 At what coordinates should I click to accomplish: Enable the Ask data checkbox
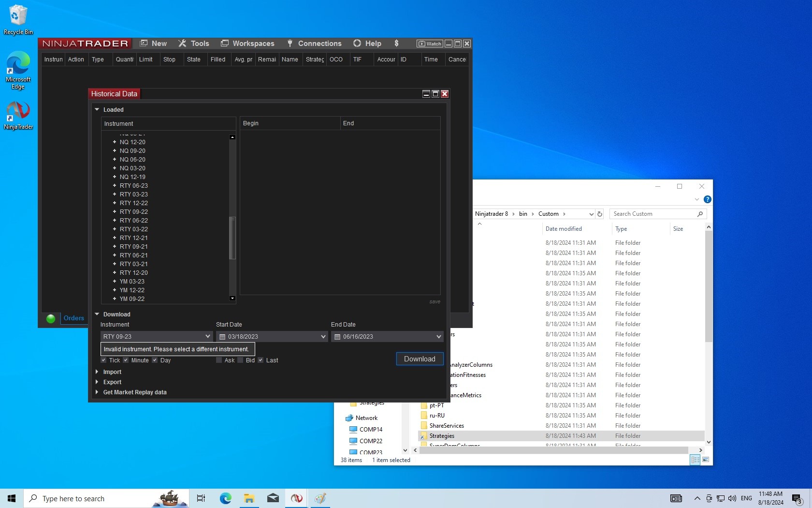coord(219,360)
